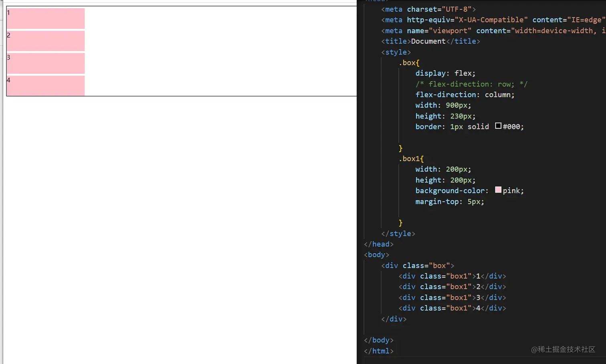Click the meta name="viewport" line
Viewport: 606px width, 364px height.
[493, 31]
